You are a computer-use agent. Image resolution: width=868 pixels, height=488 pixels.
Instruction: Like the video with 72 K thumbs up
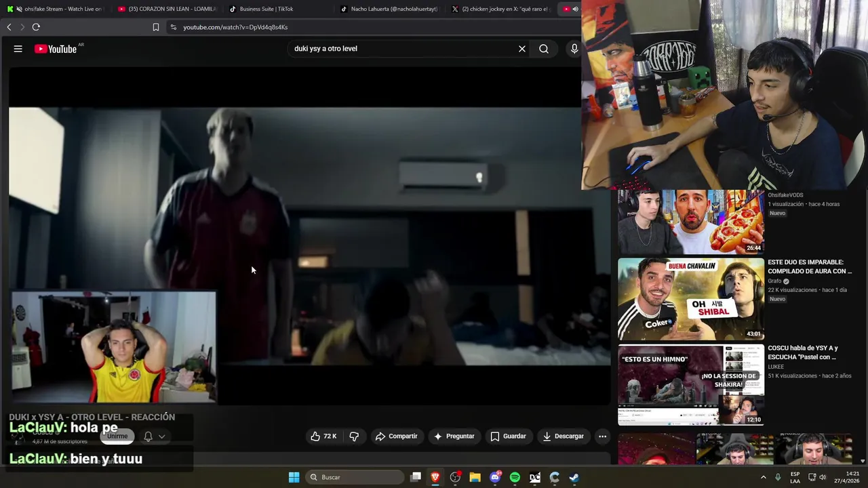[323, 436]
